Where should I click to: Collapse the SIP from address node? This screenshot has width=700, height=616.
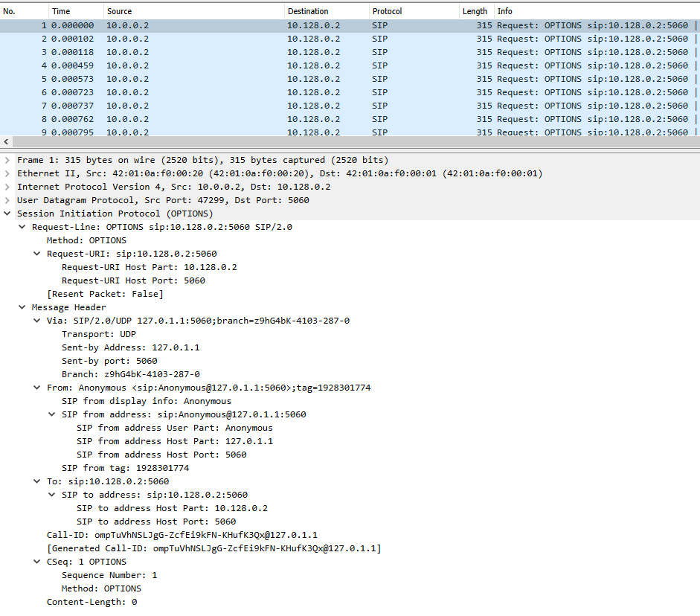click(52, 414)
